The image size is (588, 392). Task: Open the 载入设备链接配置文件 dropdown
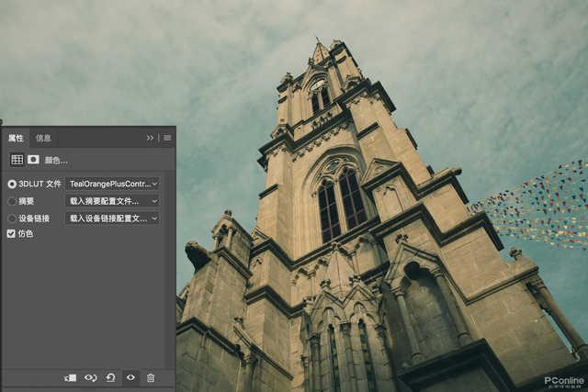coord(112,218)
